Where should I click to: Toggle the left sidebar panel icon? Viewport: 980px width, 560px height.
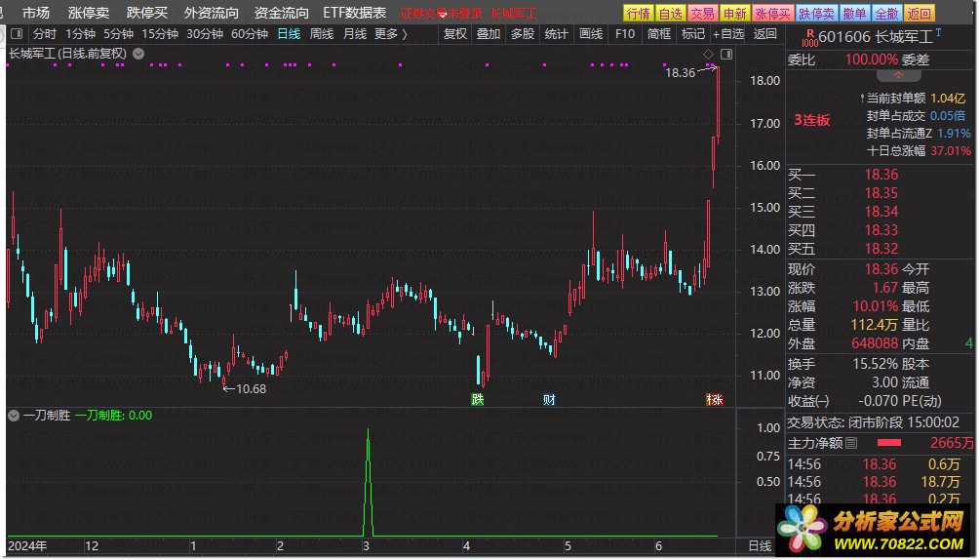click(x=17, y=34)
